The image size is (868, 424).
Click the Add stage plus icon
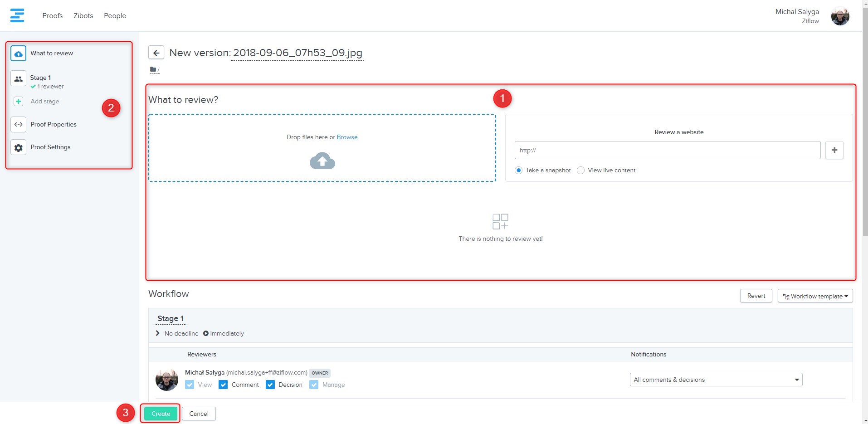(x=18, y=101)
